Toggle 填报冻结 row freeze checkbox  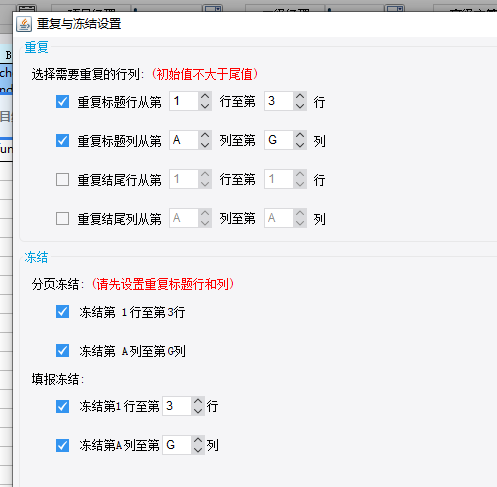pyautogui.click(x=62, y=406)
